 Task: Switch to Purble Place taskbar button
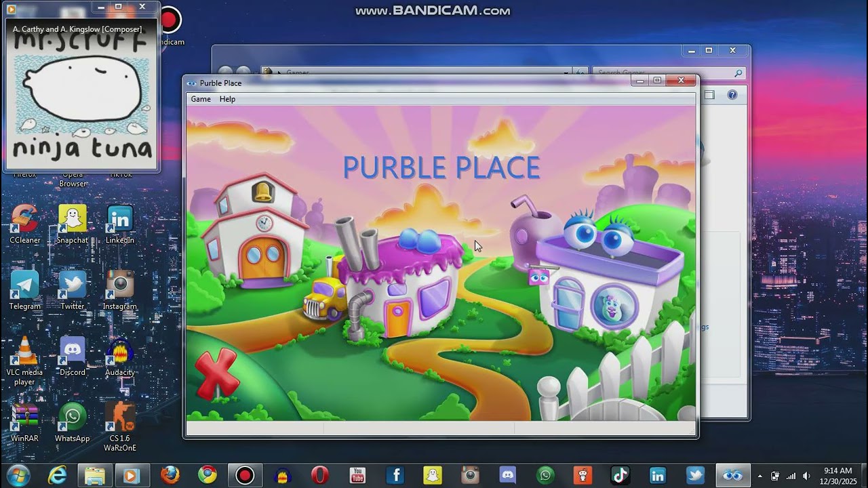tap(733, 476)
